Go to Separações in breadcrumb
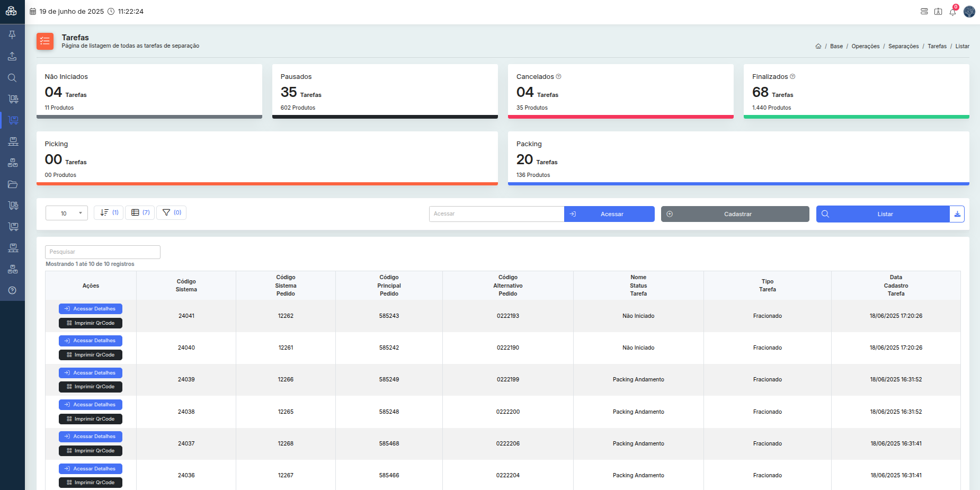The image size is (980, 490). pos(903,47)
